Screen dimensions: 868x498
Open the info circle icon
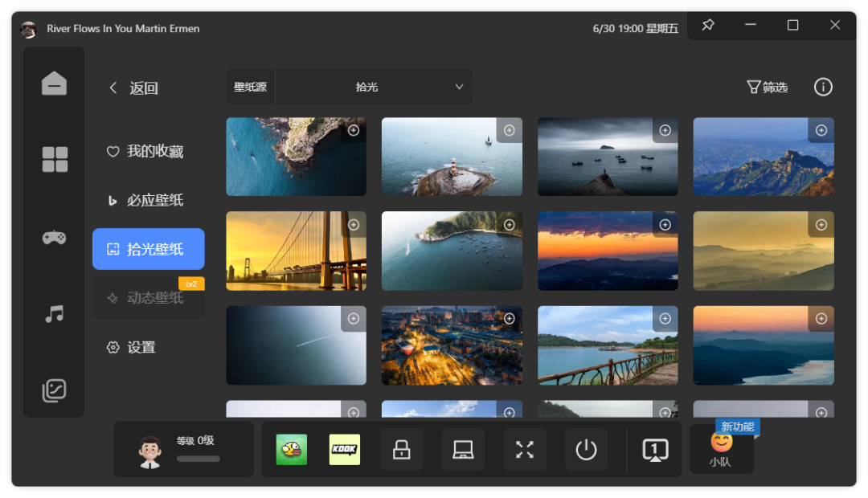click(823, 87)
